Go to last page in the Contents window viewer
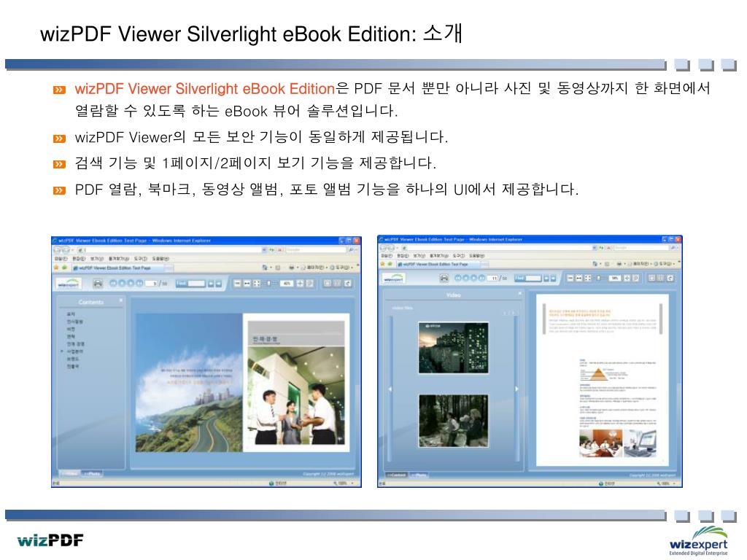The width and height of the screenshot is (747, 560). point(139,283)
